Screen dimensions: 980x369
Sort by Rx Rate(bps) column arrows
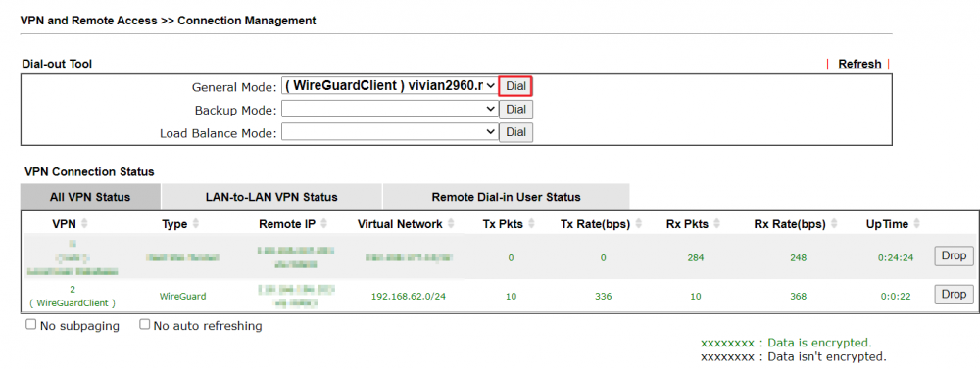pyautogui.click(x=834, y=224)
